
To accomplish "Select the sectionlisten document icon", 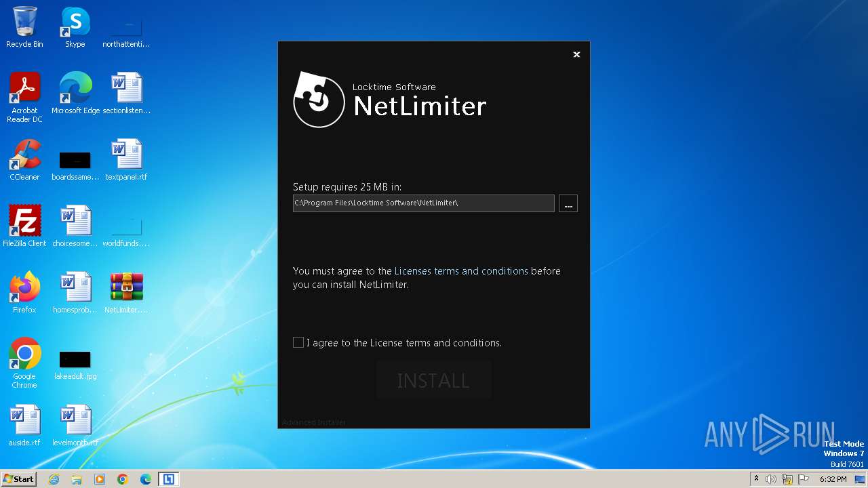I will [x=126, y=94].
